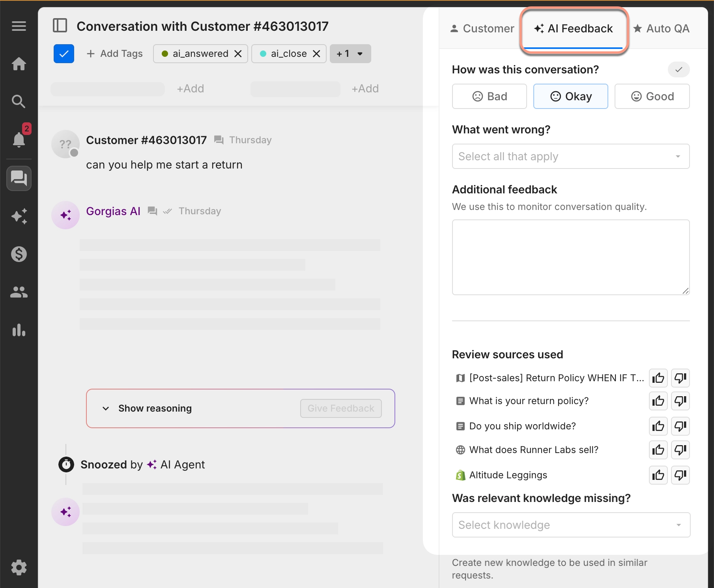This screenshot has width=714, height=588.
Task: Click the Revenue dollar icon
Action: pos(19,254)
